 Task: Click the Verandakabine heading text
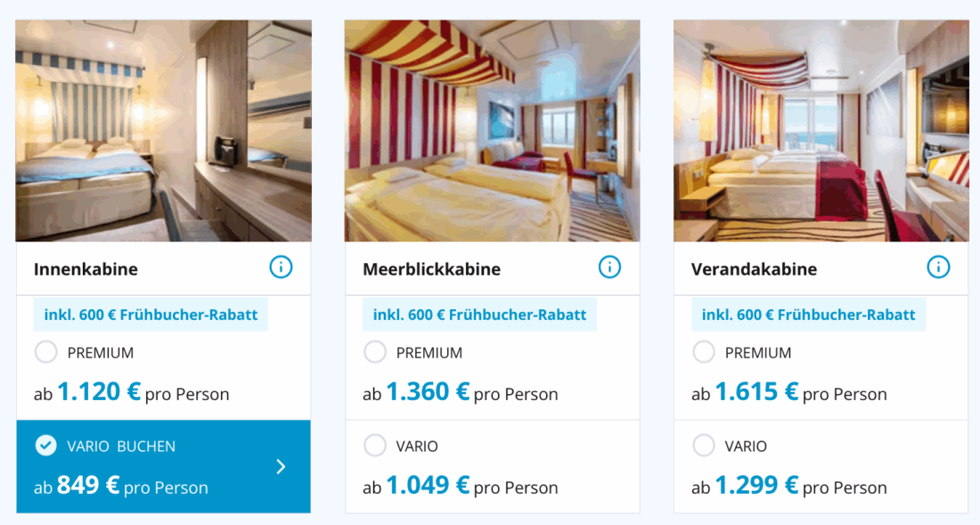click(x=754, y=269)
